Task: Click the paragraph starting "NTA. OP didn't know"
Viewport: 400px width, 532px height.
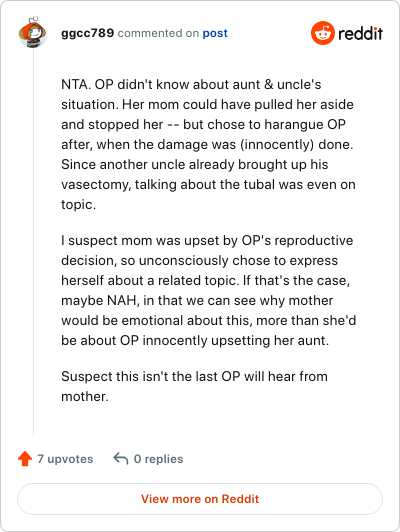Action: click(x=208, y=145)
